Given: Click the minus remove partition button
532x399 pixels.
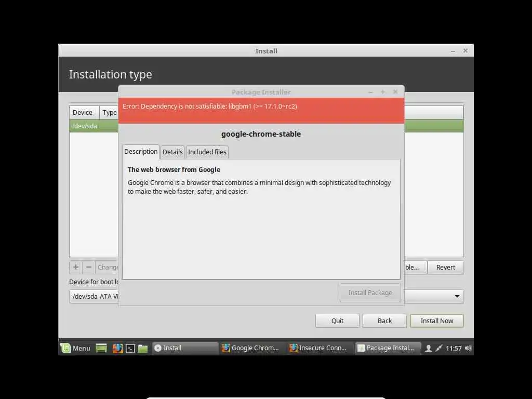Looking at the screenshot, I should pos(88,268).
